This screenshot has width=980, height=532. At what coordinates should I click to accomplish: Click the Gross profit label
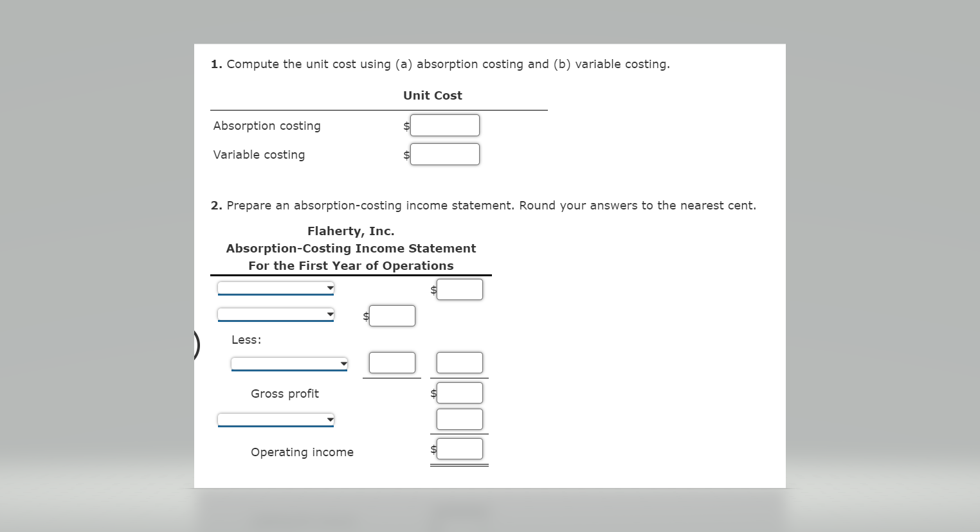(x=285, y=393)
